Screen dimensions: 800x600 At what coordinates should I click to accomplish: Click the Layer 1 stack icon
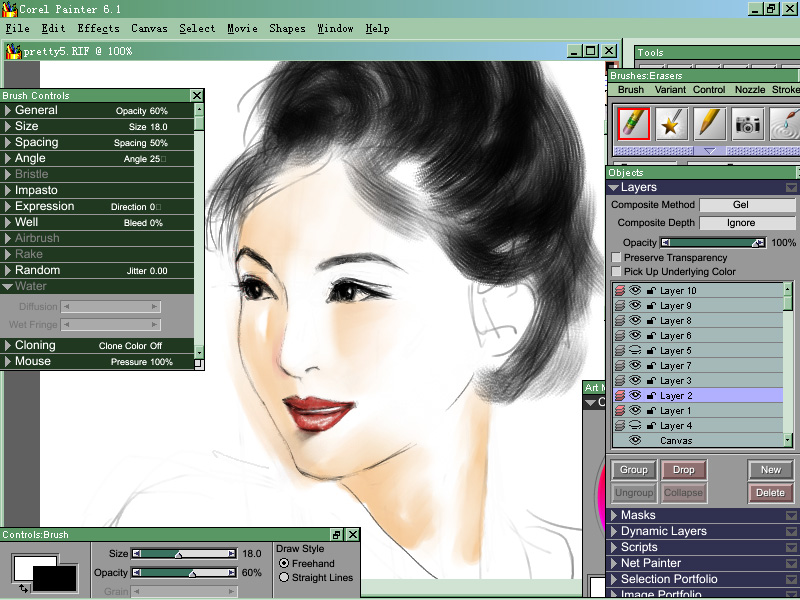(620, 411)
